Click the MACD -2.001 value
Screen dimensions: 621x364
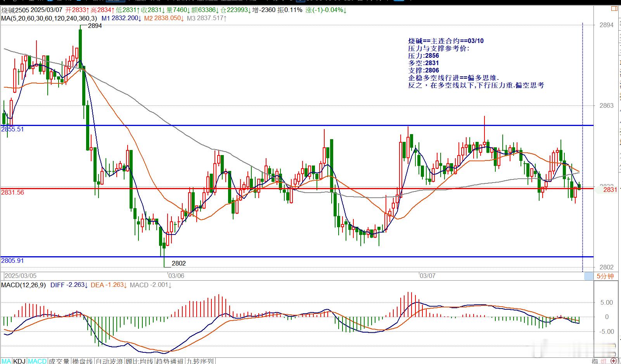click(151, 285)
